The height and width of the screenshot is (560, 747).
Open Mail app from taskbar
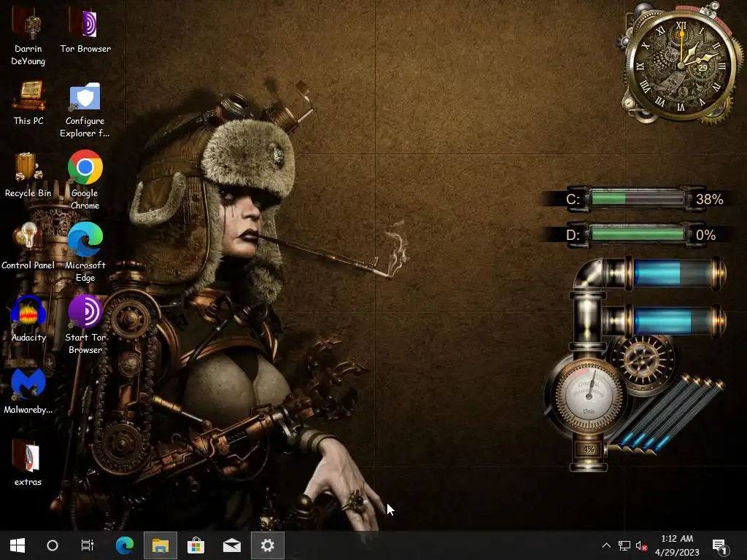[232, 545]
